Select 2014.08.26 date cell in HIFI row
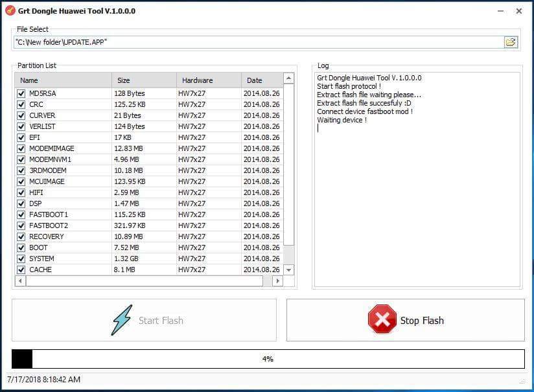 (262, 192)
